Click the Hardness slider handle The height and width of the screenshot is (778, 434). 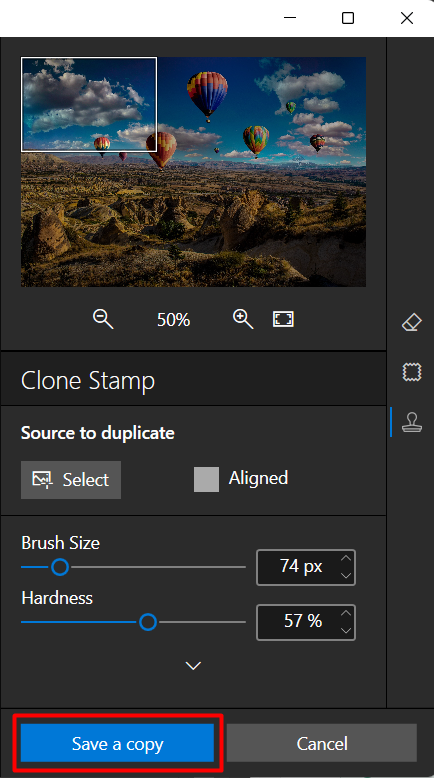tap(148, 622)
